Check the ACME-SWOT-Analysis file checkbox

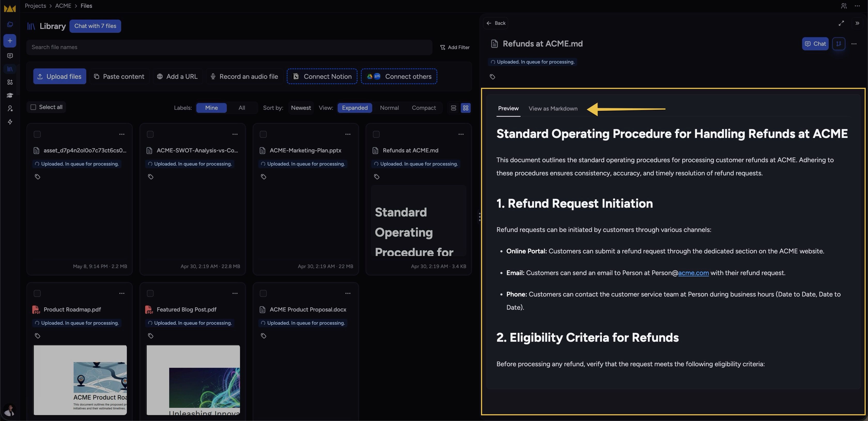point(150,134)
